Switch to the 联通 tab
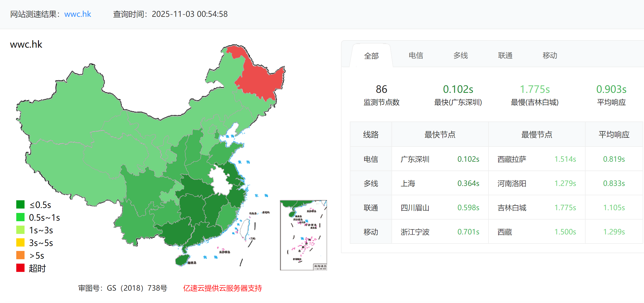The width and height of the screenshot is (644, 303). 506,56
